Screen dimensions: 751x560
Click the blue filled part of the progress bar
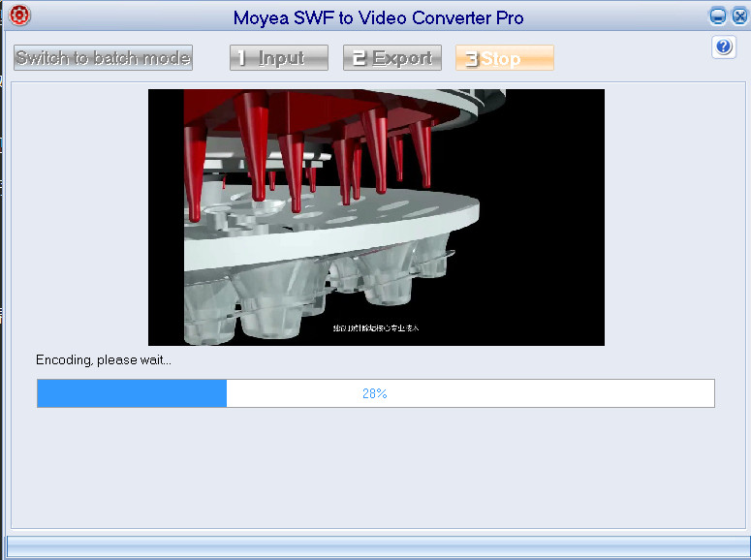pos(131,393)
